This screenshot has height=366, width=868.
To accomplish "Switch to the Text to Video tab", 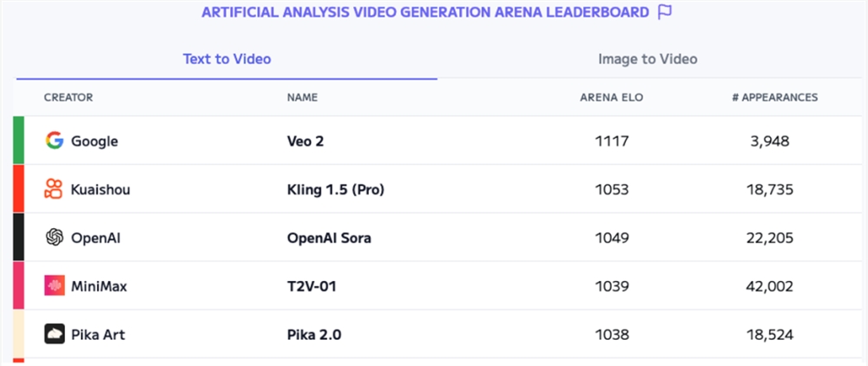I will [x=227, y=59].
